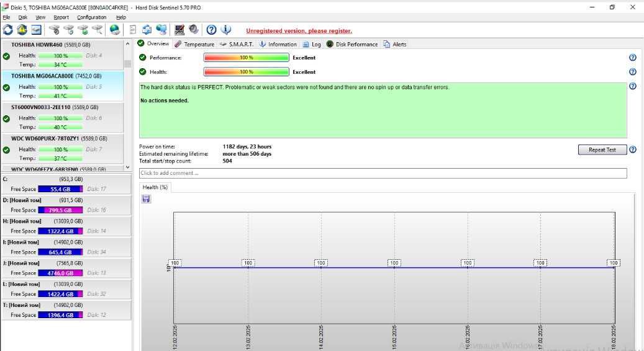Select the WDC WD60PURX-78T0ZY1 disk
This screenshot has width=644, height=351.
(63, 148)
